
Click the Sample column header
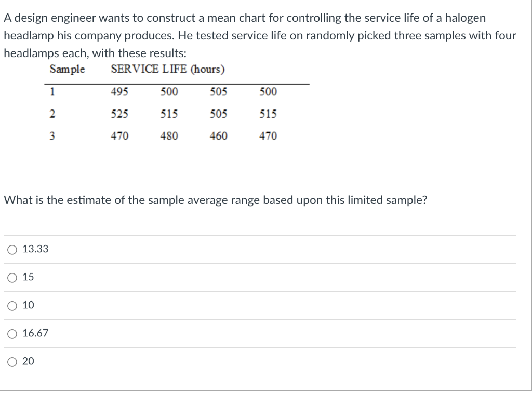tap(66, 69)
